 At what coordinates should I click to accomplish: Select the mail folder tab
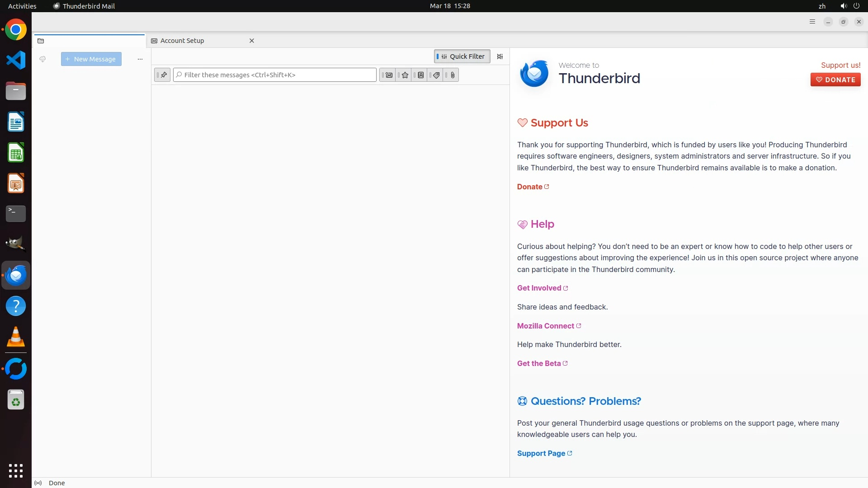click(89, 41)
